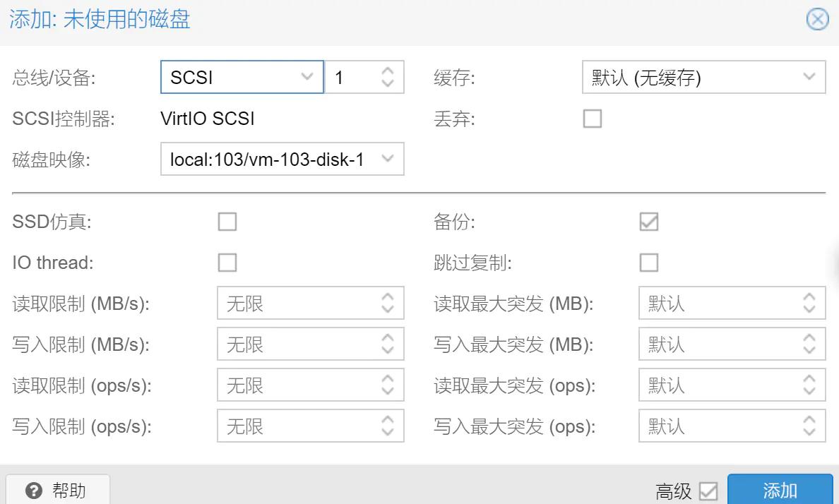
Task: Enable the 跳过复制 skip replication checkbox
Action: [648, 262]
